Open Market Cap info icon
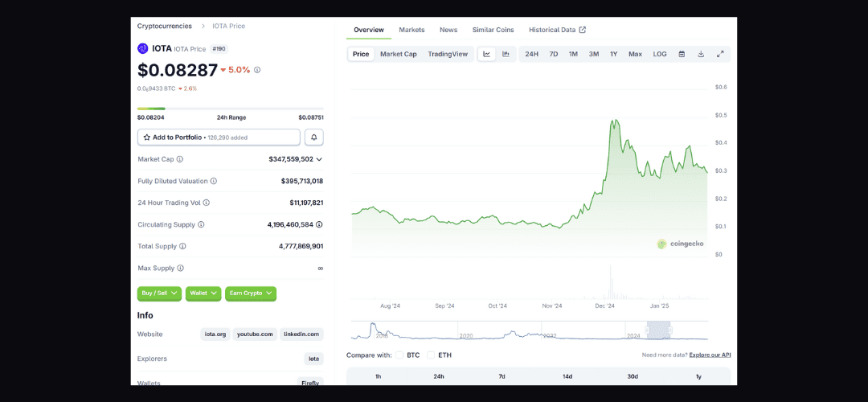Image resolution: width=868 pixels, height=402 pixels. click(180, 159)
